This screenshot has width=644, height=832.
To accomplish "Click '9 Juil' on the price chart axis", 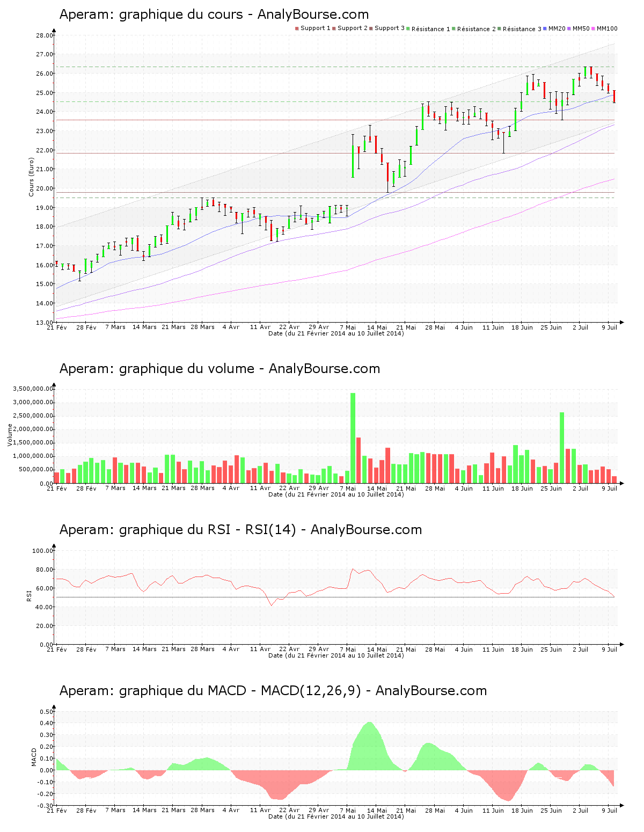I will [609, 327].
